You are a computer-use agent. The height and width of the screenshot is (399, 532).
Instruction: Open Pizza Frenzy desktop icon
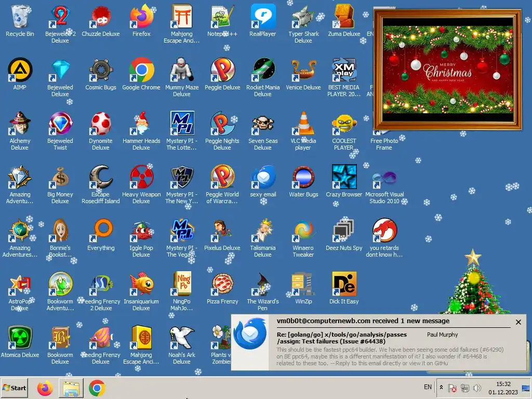point(222,288)
